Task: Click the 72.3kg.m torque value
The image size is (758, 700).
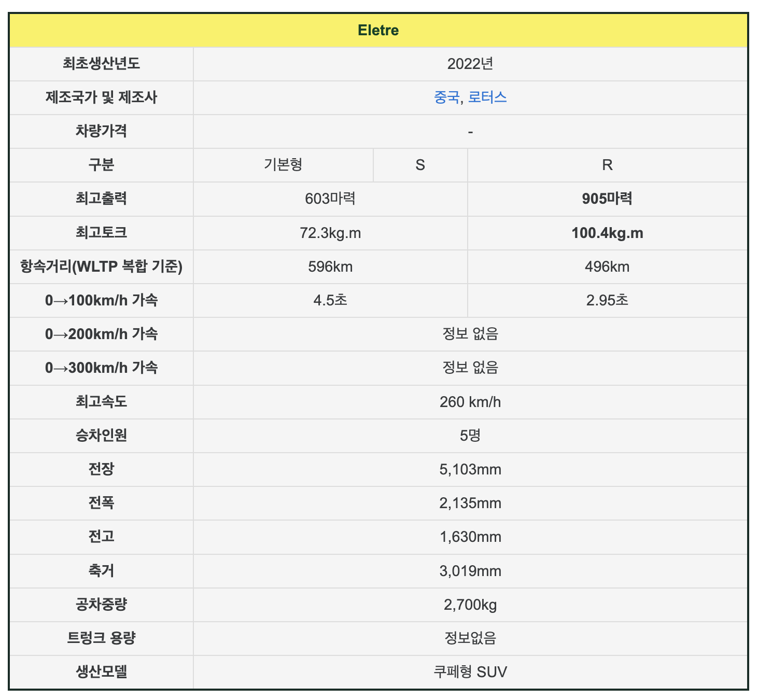Action: 330,233
